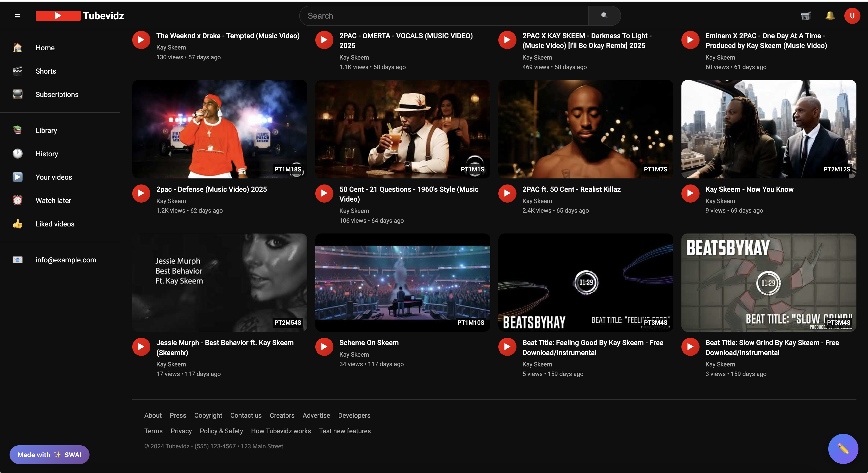This screenshot has height=473, width=868.
Task: Click the Watch later alarm clock icon
Action: (18, 201)
